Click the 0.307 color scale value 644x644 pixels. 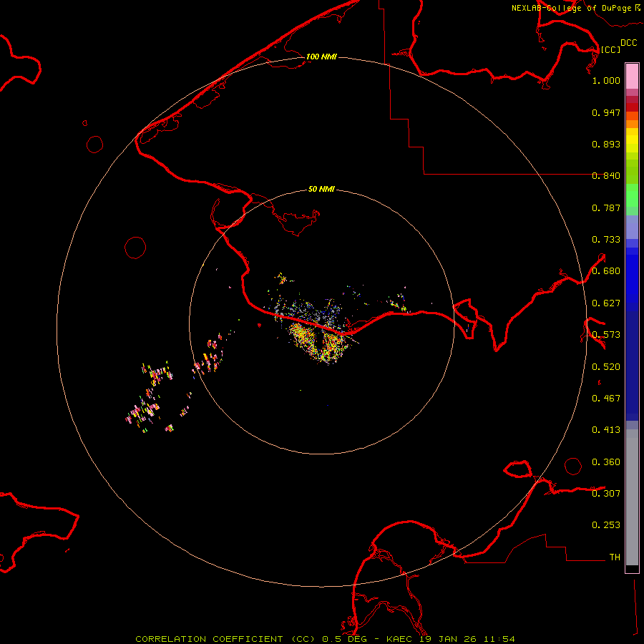tap(606, 494)
